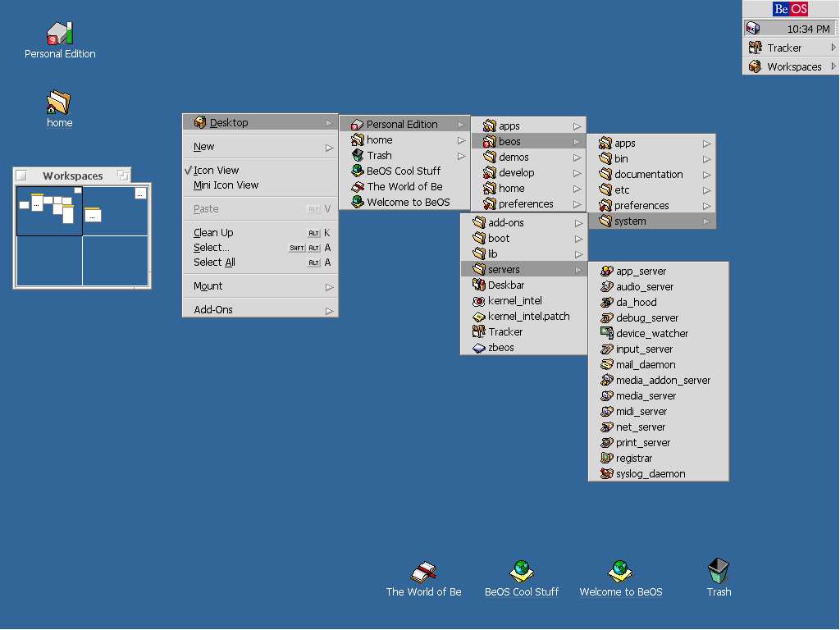840x630 pixels.
Task: Open the preferences folder in beos menu
Action: point(651,206)
